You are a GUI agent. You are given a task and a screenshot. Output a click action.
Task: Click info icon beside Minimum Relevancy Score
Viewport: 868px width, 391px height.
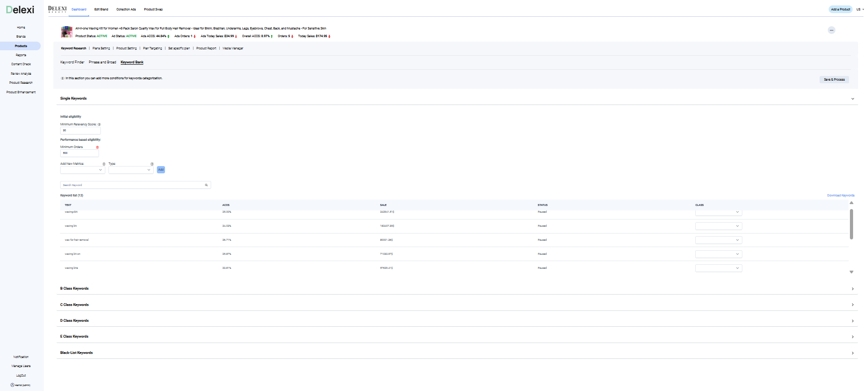coord(99,124)
